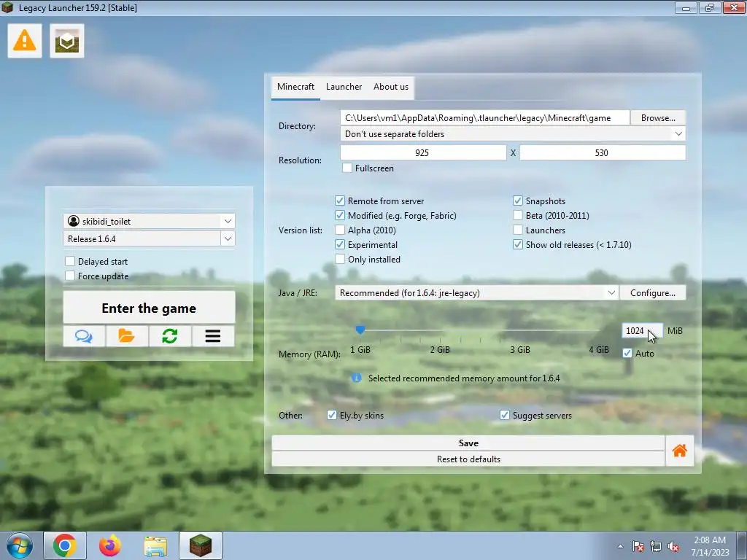
Task: Disable the Auto memory checkbox
Action: click(x=627, y=354)
